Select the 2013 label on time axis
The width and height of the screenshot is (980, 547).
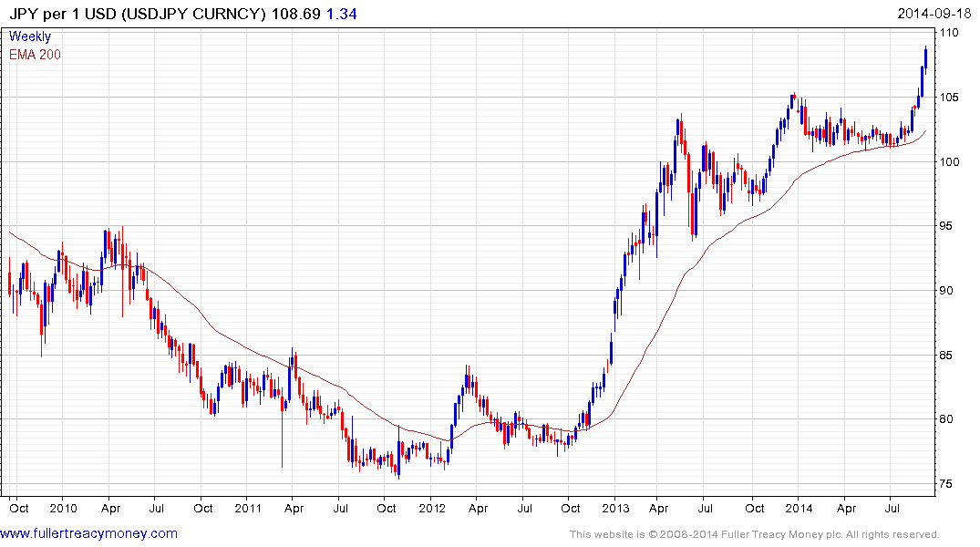(x=615, y=508)
